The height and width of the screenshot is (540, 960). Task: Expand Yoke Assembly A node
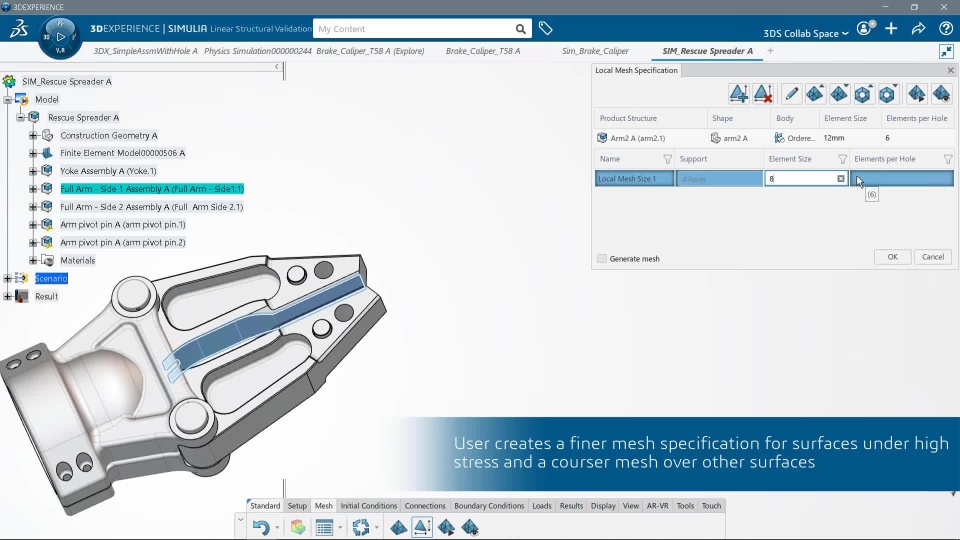pos(33,171)
